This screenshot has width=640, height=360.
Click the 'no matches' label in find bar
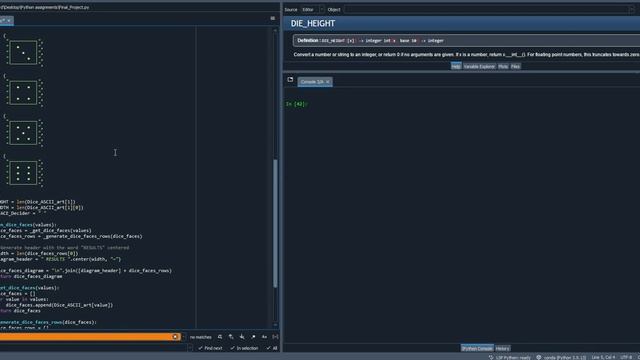point(201,337)
